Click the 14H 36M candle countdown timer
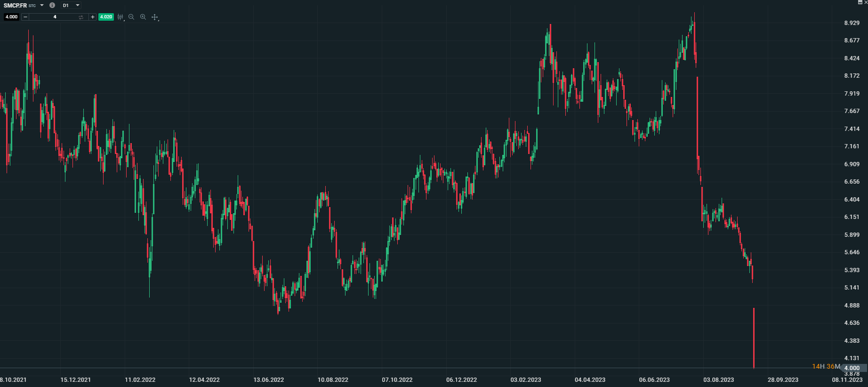The image size is (868, 387). 826,366
